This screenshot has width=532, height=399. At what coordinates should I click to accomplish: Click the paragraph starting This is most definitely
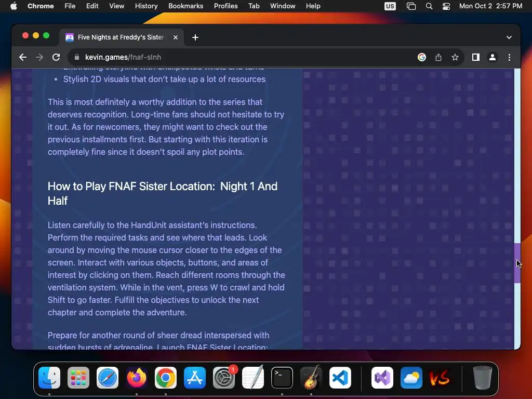(166, 127)
